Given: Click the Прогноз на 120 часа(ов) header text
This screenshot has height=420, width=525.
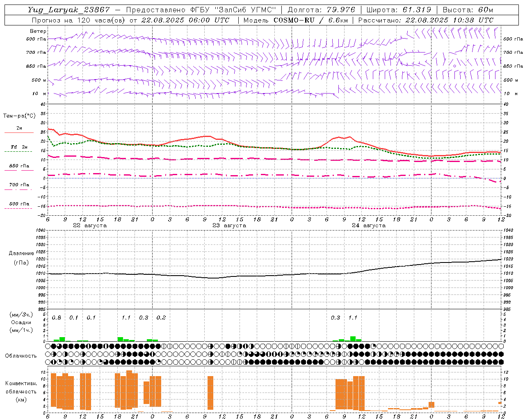Looking at the screenshot, I should (x=78, y=20).
